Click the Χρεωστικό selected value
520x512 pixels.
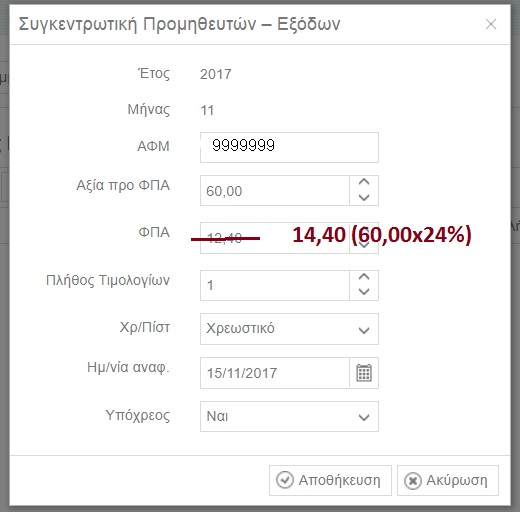click(240, 328)
